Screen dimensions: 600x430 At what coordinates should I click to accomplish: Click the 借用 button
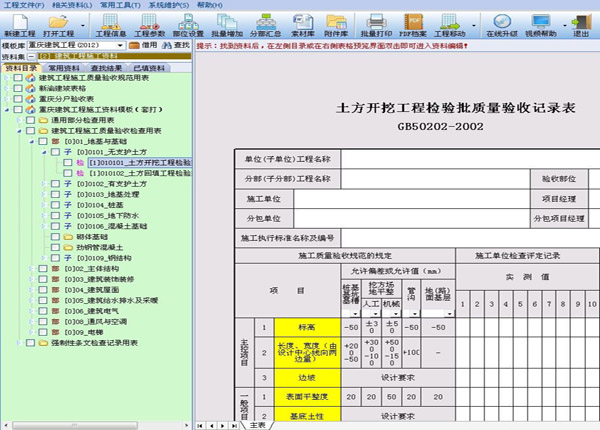[x=144, y=45]
